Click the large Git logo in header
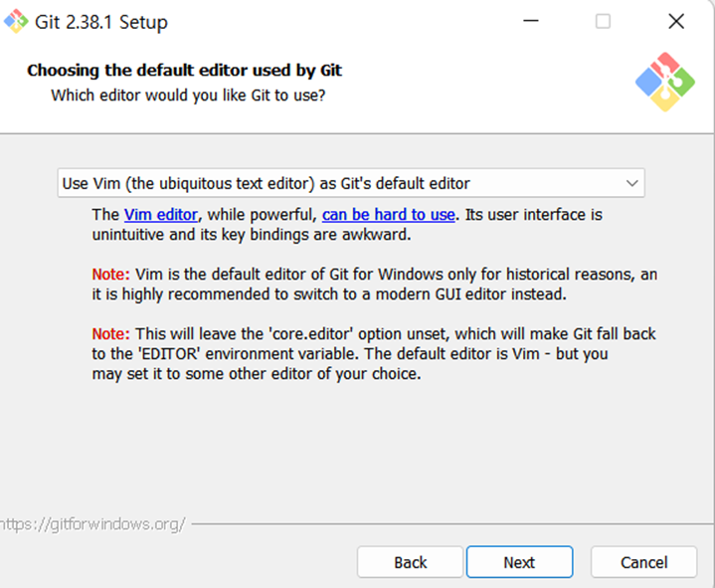715x588 pixels. click(x=665, y=82)
